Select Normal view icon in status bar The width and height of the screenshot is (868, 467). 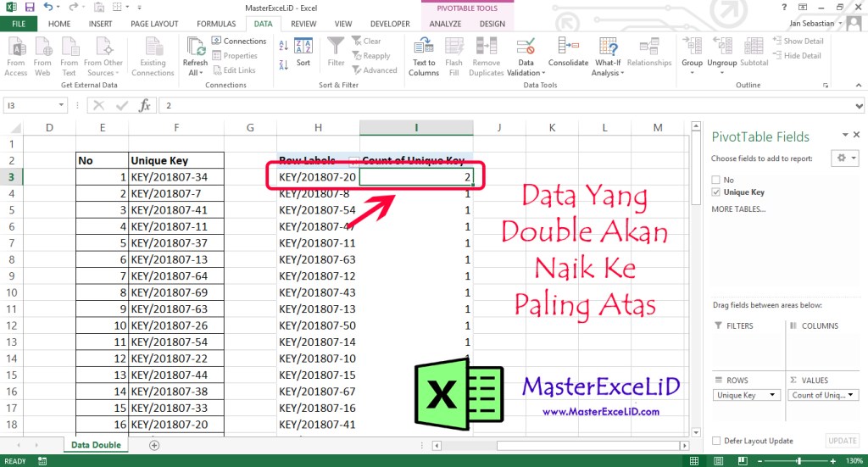point(694,461)
